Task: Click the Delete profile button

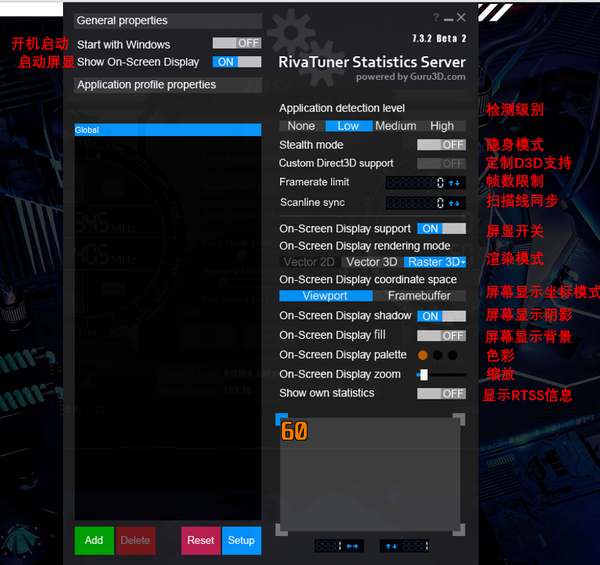Action: (x=135, y=541)
